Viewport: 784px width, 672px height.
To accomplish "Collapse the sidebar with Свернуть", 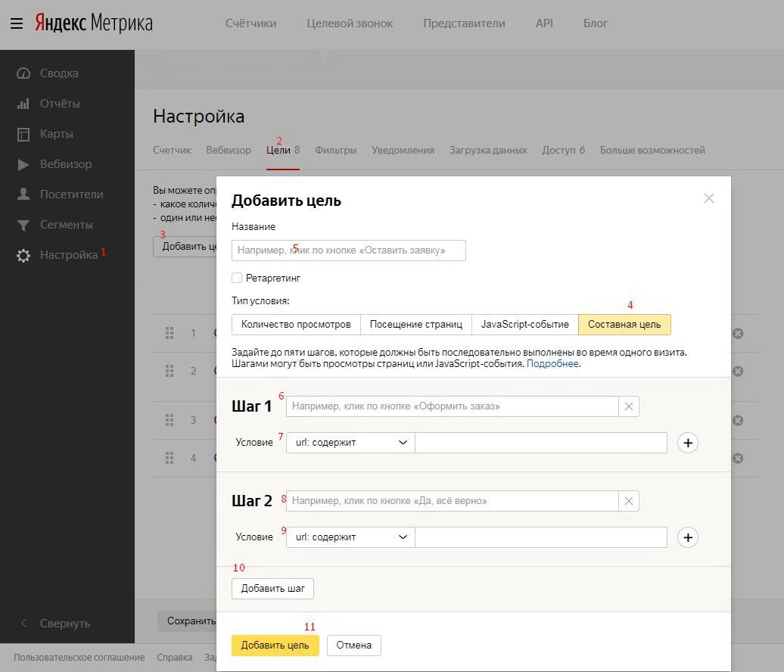I will pos(64,624).
